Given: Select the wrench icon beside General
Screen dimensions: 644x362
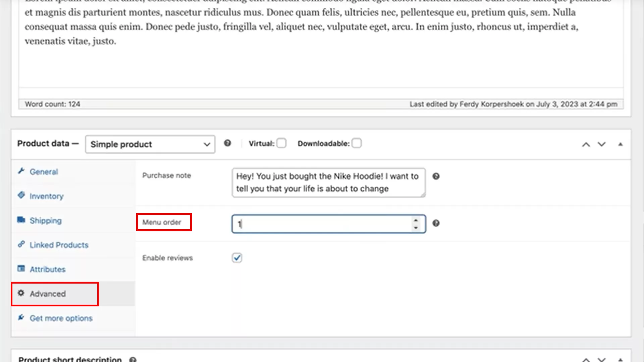Looking at the screenshot, I should point(21,171).
